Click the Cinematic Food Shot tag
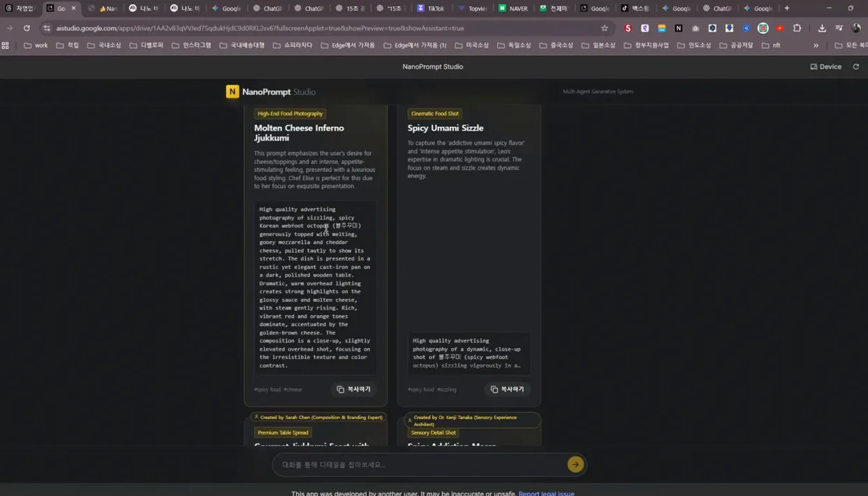 tap(434, 113)
